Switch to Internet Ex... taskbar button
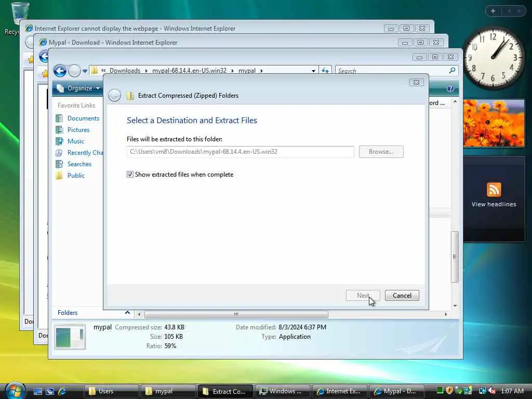The width and height of the screenshot is (532, 399). (x=339, y=391)
